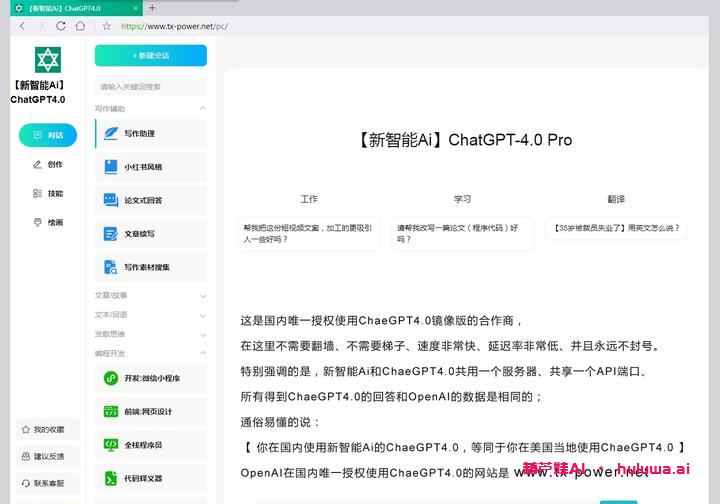Switch to the 绘画 drawing section

click(x=48, y=222)
